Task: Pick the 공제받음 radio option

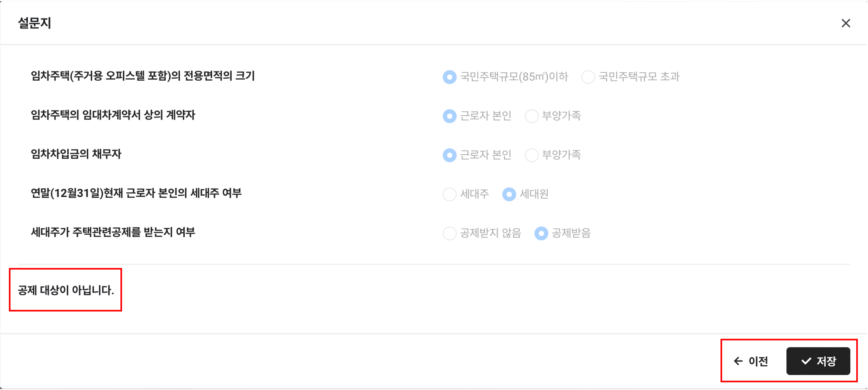Action: [541, 233]
